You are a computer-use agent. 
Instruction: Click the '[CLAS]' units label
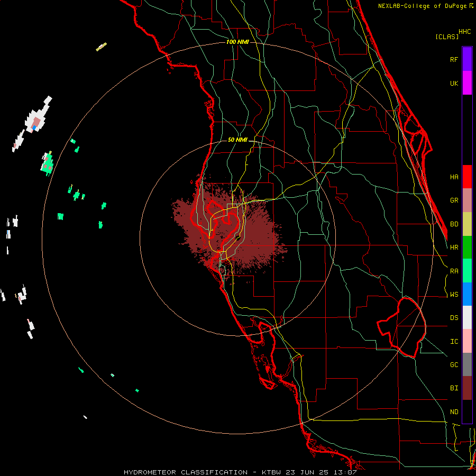pos(446,36)
